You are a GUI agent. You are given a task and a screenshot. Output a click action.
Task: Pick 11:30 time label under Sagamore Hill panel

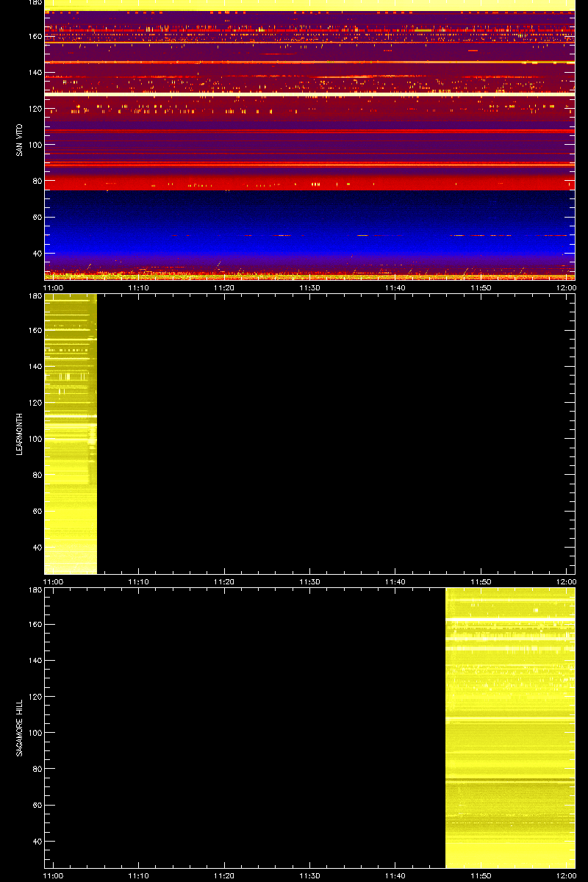coord(309,876)
